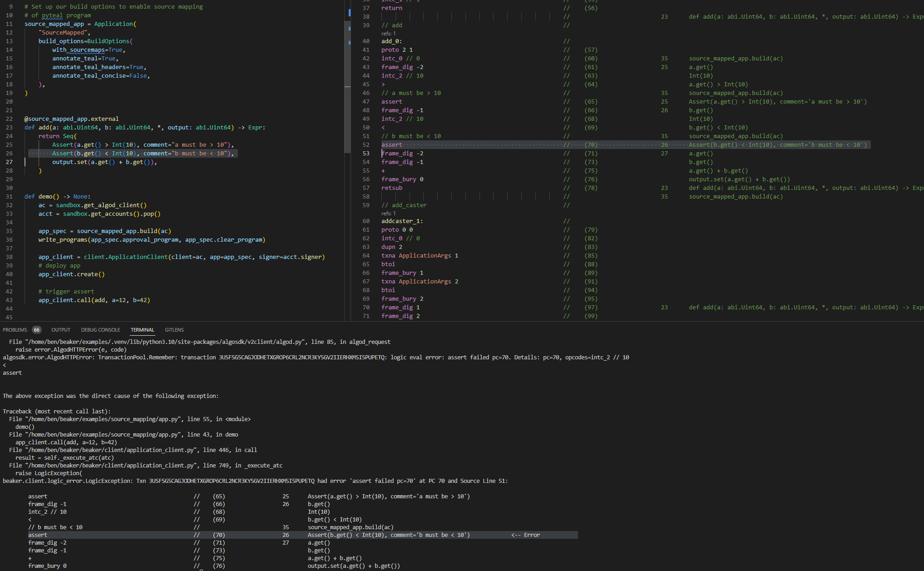
Task: Click the problems count badge showing 66
Action: tap(37, 330)
